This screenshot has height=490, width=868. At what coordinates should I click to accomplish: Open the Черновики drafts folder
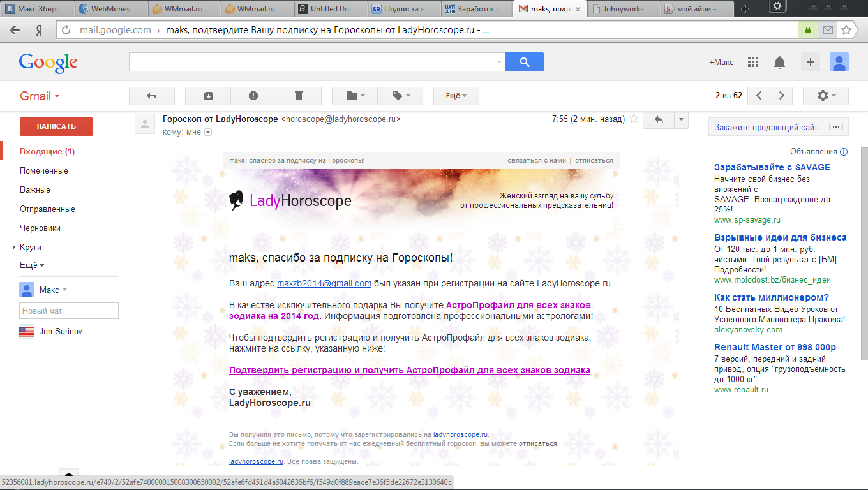[40, 228]
